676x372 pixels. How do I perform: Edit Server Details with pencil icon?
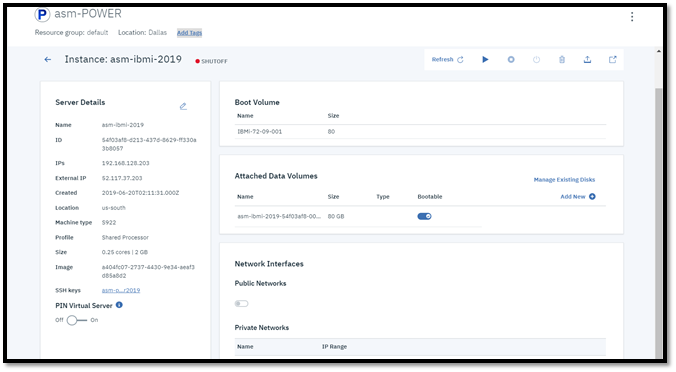(x=183, y=106)
